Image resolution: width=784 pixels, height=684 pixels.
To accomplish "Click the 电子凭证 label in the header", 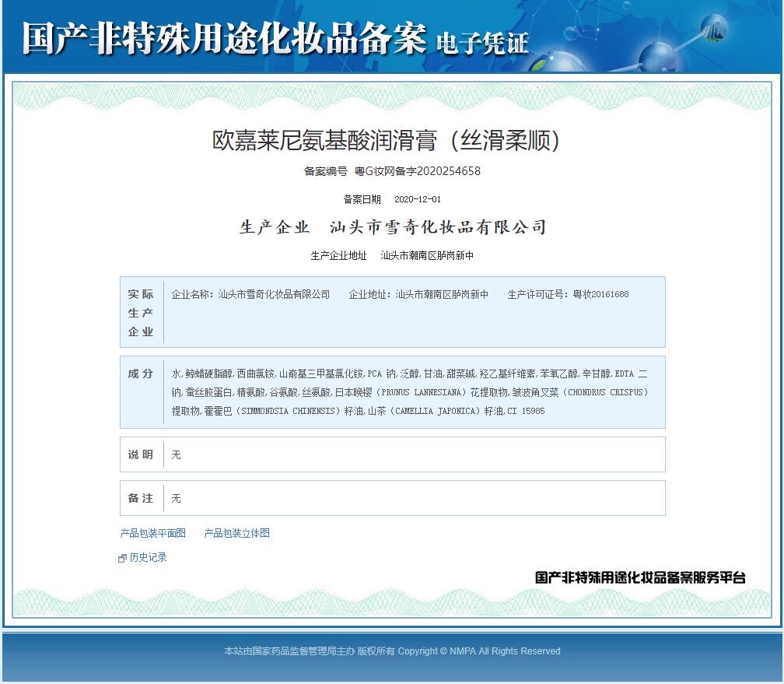I will [484, 44].
